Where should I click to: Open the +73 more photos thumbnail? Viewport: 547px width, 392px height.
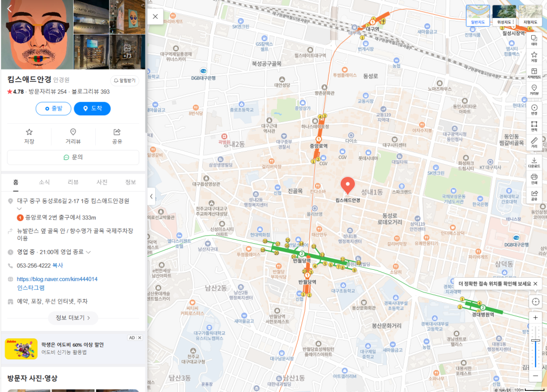(x=127, y=52)
